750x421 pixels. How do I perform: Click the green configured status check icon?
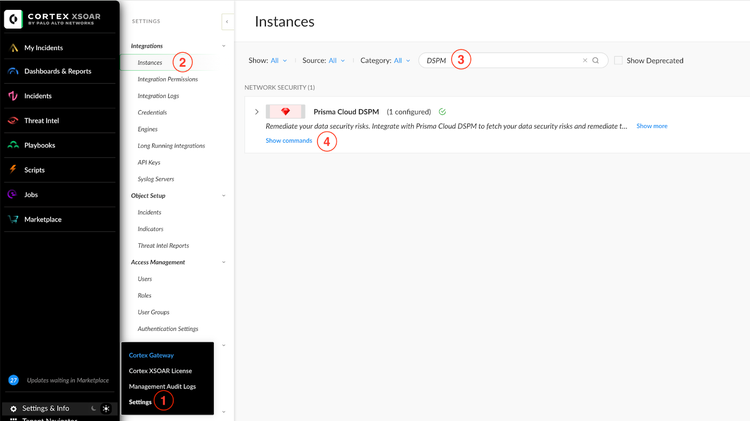(442, 111)
